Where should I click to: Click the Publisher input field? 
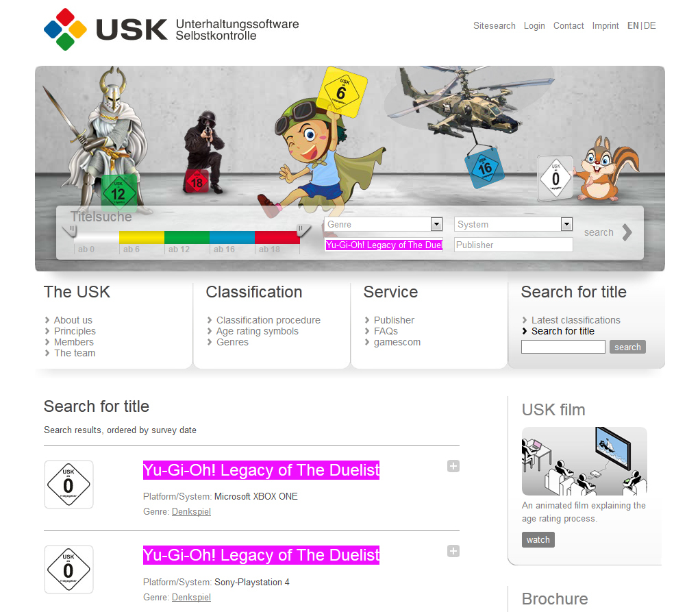[x=514, y=245]
